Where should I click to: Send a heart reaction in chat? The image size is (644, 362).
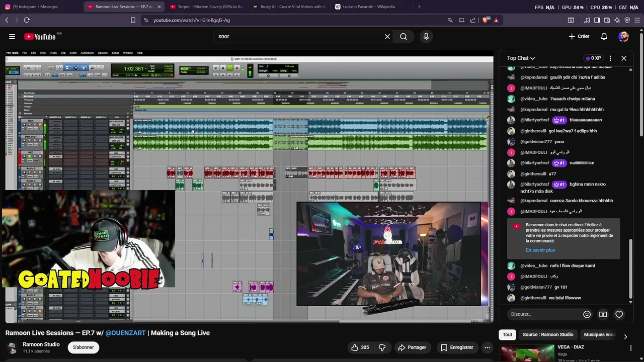(x=619, y=314)
